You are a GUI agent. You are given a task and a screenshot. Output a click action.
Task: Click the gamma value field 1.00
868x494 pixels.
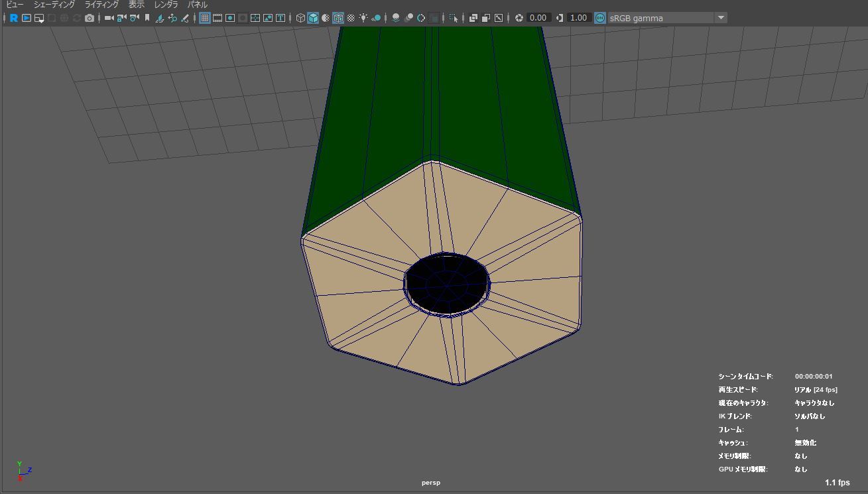[x=578, y=18]
